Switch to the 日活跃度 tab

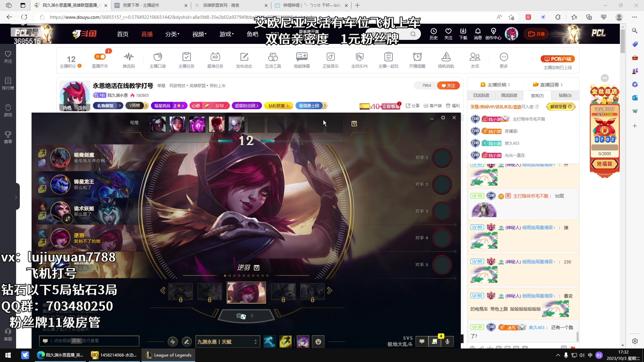[x=481, y=96]
